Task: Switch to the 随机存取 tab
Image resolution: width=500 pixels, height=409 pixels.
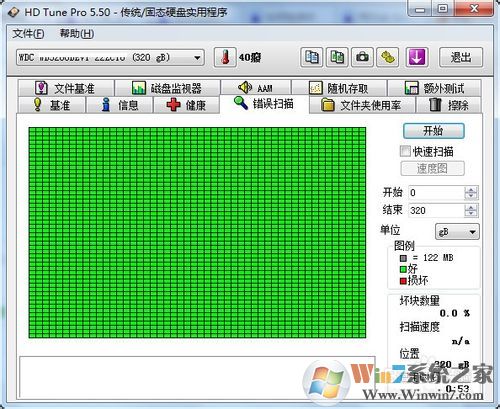Action: [339, 88]
